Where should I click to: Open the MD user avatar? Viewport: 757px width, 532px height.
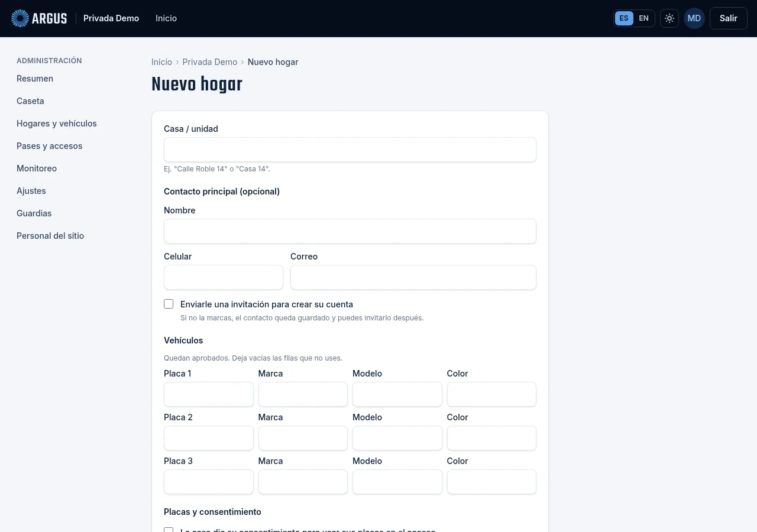[x=694, y=18]
